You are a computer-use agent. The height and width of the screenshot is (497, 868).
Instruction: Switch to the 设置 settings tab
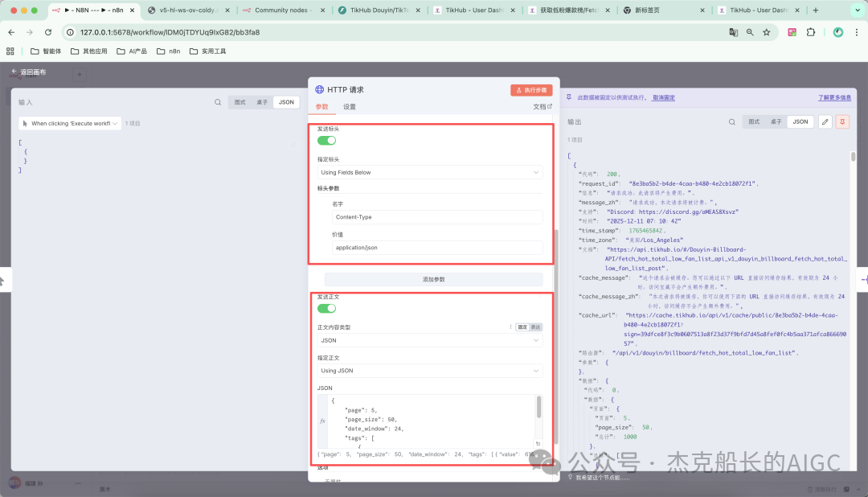point(350,106)
